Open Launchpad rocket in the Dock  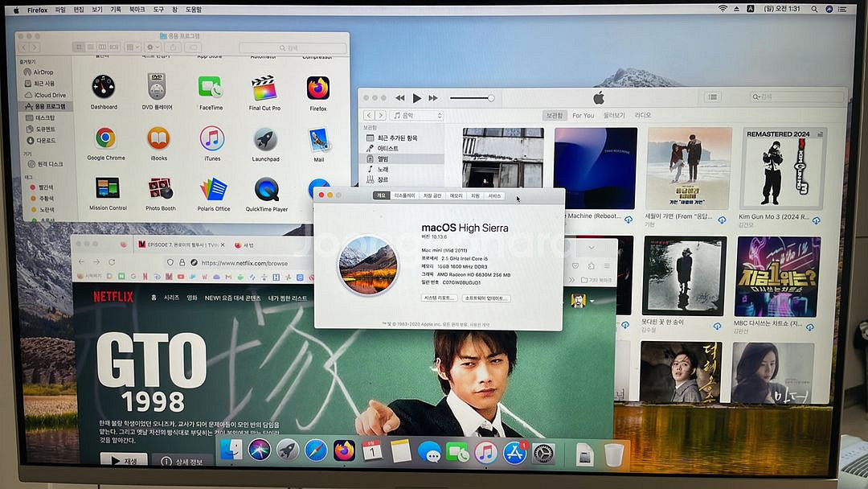point(287,450)
